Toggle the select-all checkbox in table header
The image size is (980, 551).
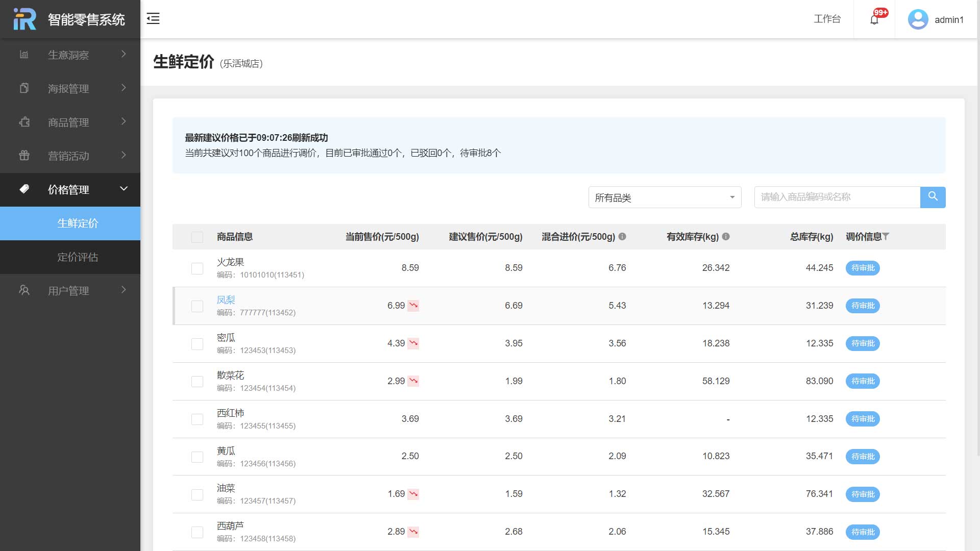click(197, 237)
